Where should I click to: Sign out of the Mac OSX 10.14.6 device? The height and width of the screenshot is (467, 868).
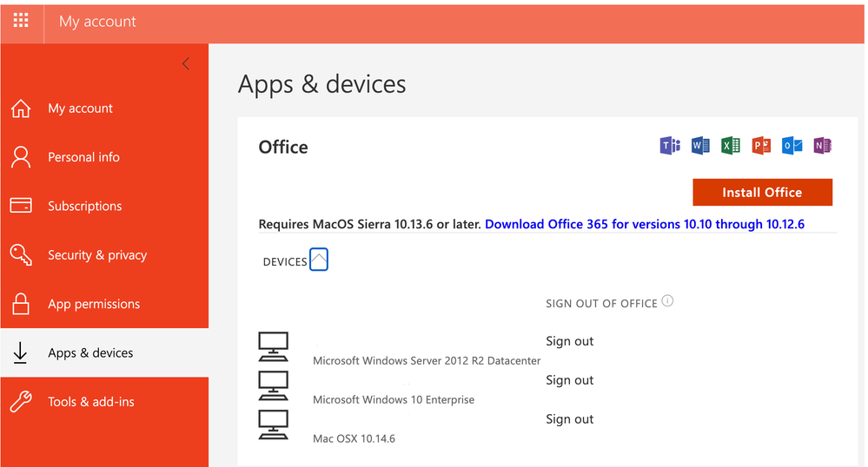click(x=569, y=419)
